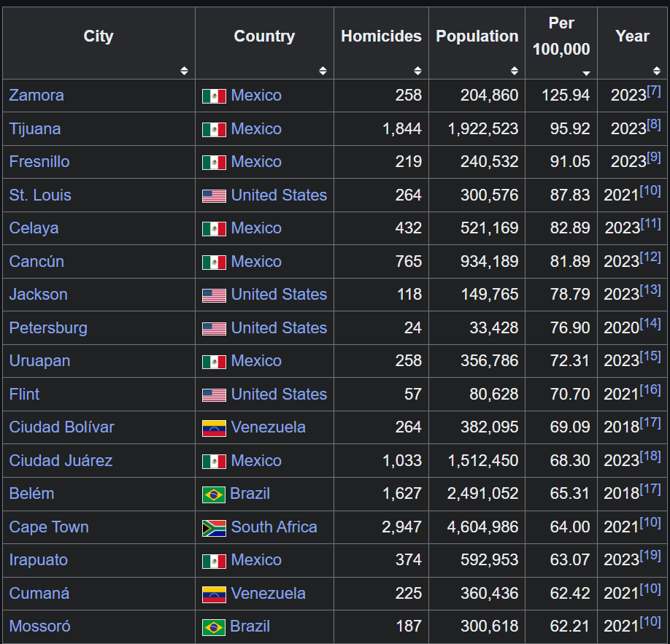The height and width of the screenshot is (644, 670).
Task: Open citation [14] in Petersburg row
Action: coord(650,323)
